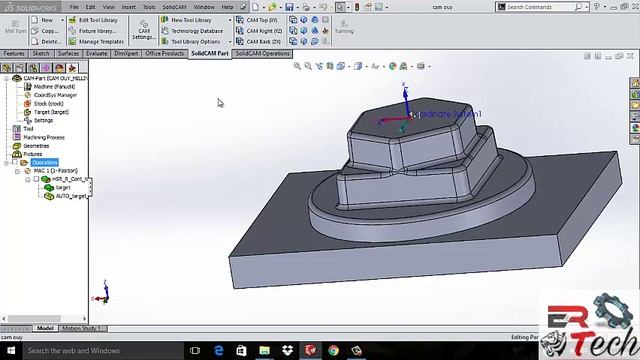Select the CAM Back (ZX) view
640x360 pixels.
[x=259, y=42]
